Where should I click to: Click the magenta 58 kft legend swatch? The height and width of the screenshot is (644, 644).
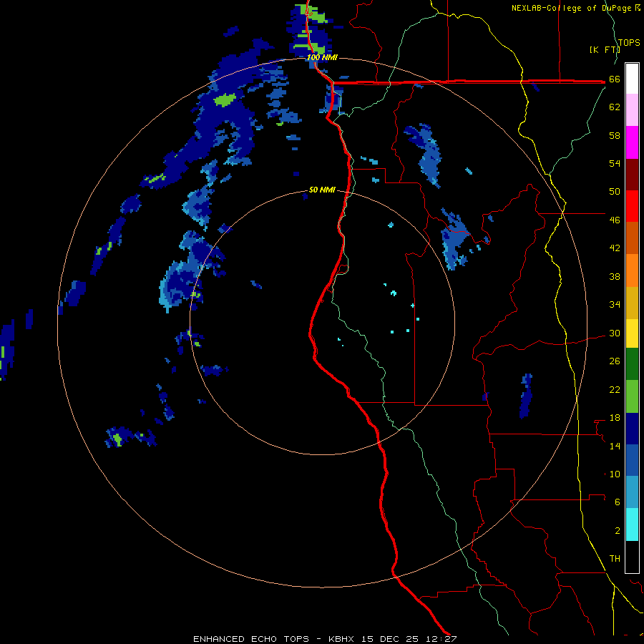632,142
